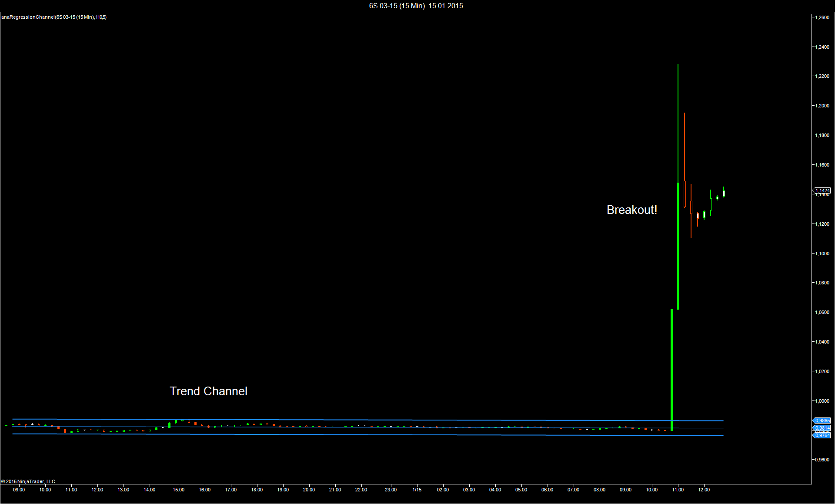Click the middle channel price marker 0,9814

click(x=822, y=428)
